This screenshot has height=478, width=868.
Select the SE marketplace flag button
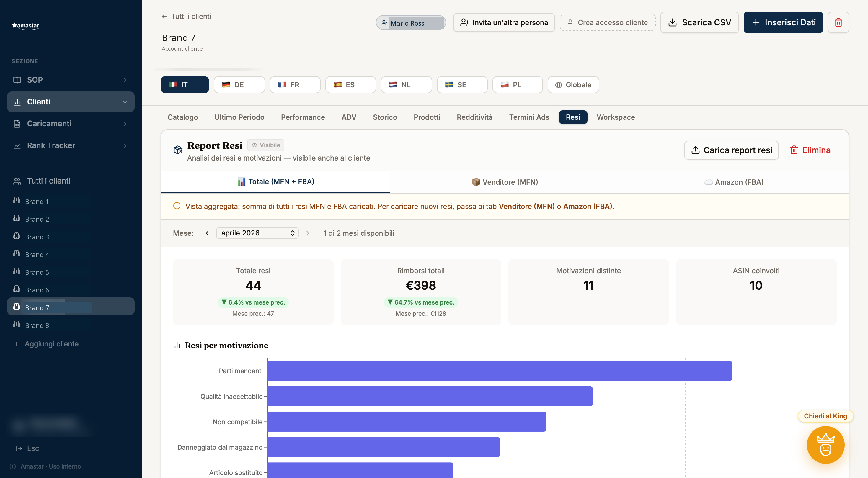point(462,85)
